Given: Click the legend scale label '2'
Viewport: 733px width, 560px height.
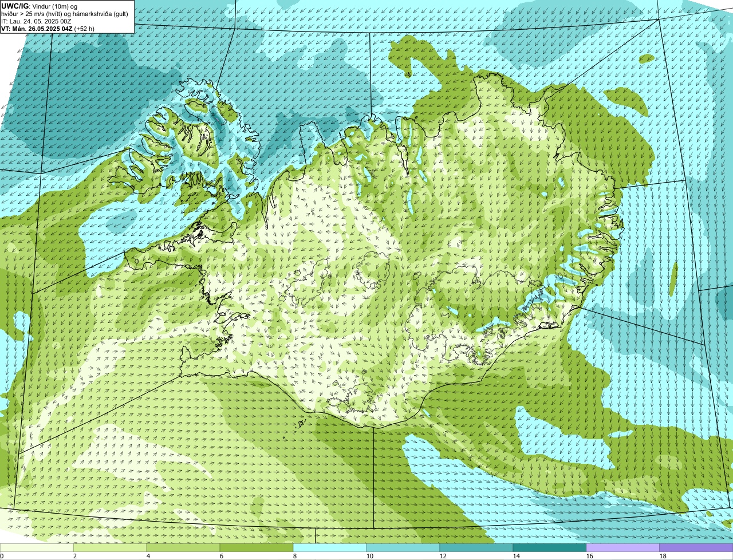Looking at the screenshot, I should (x=75, y=556).
